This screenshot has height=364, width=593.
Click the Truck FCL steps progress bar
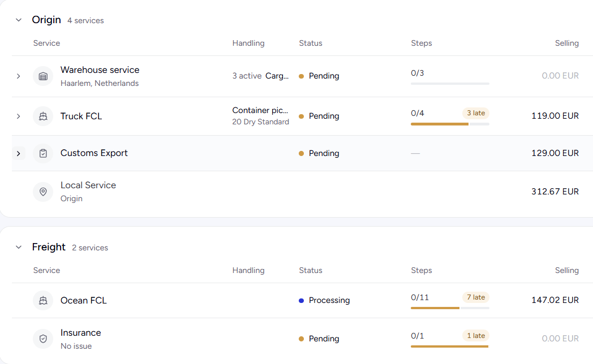(x=450, y=124)
